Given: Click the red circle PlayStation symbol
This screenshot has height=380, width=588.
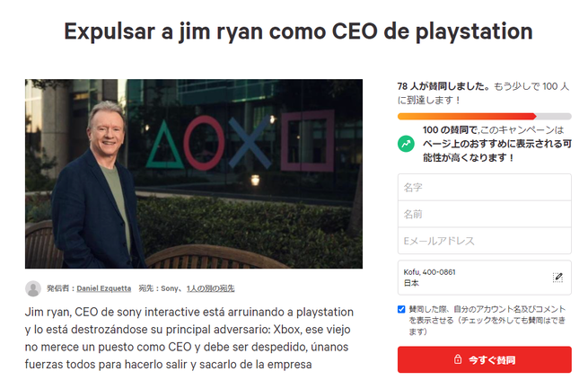Looking at the screenshot, I should (204, 143).
